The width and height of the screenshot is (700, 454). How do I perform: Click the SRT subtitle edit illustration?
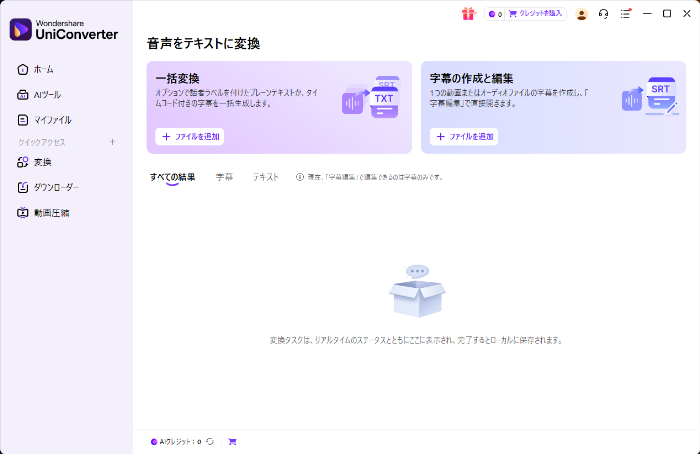(650, 96)
